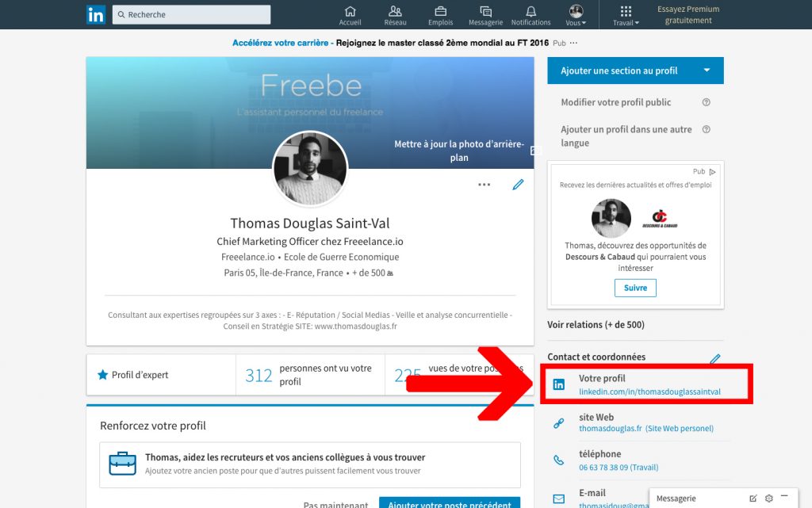
Task: Open the Réseau network icon
Action: point(395,16)
